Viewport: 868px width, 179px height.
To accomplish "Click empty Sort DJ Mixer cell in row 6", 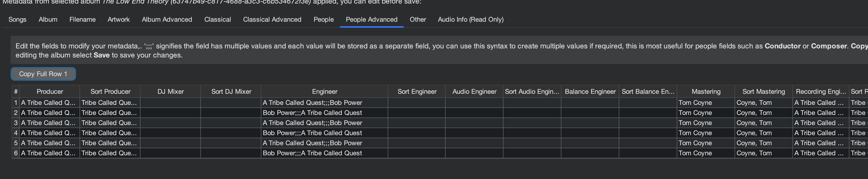I will (x=231, y=153).
